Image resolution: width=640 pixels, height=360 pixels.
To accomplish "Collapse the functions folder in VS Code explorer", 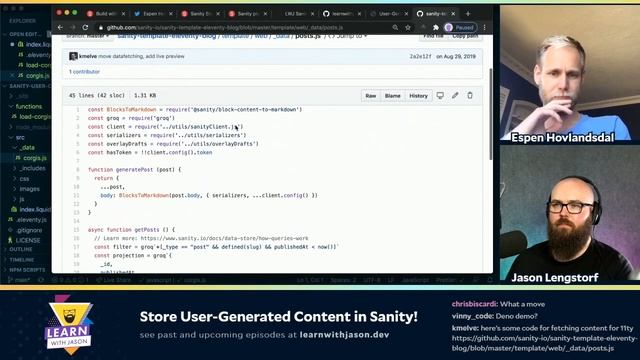I will point(29,106).
